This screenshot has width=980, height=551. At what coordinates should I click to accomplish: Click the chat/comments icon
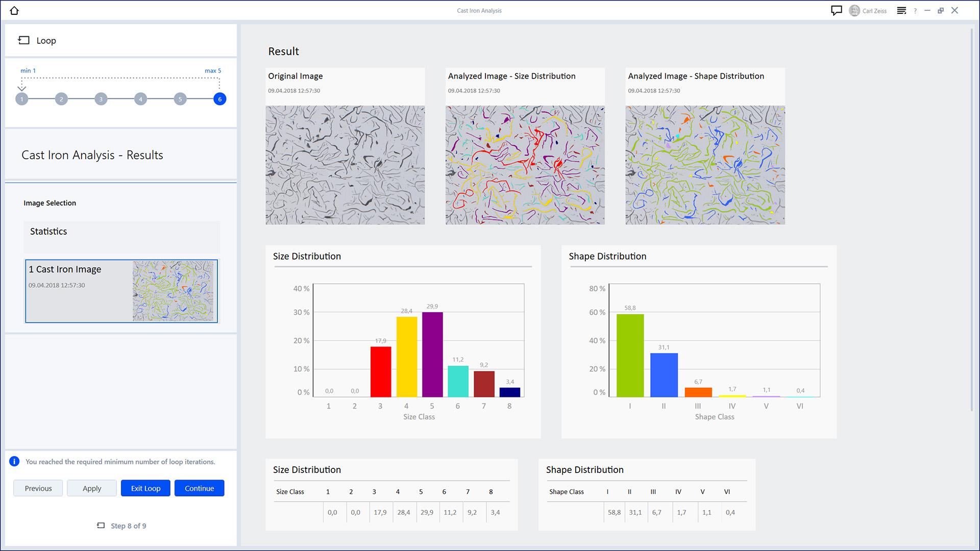(x=837, y=10)
